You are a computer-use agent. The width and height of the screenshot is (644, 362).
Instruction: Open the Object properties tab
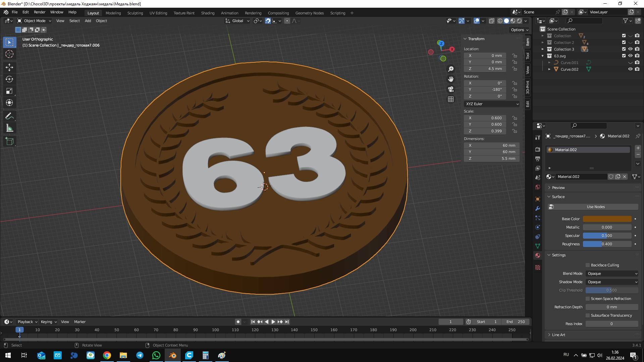click(x=538, y=199)
